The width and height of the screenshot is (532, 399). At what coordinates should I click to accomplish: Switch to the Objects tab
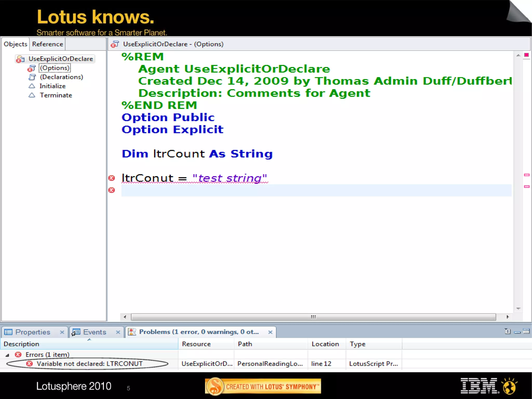pyautogui.click(x=15, y=44)
